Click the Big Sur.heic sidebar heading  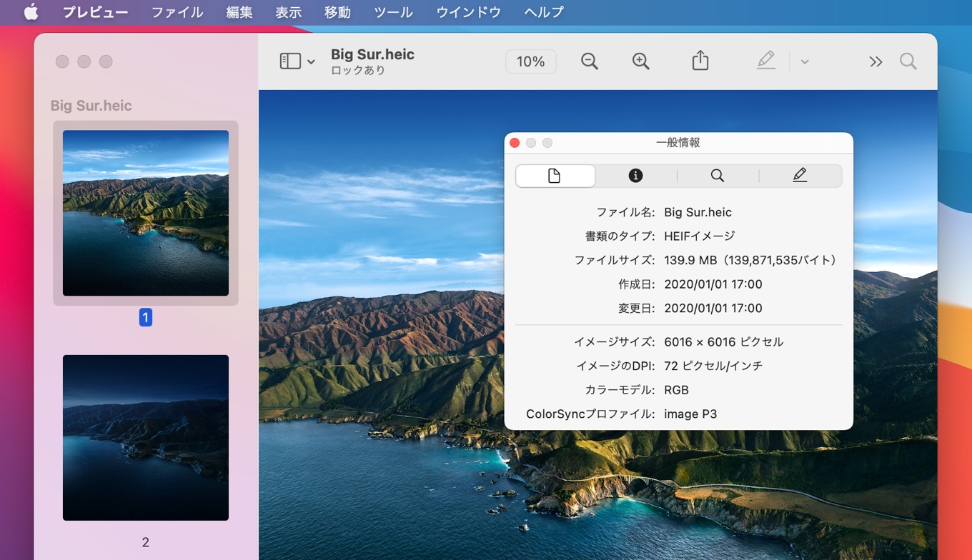click(x=91, y=106)
